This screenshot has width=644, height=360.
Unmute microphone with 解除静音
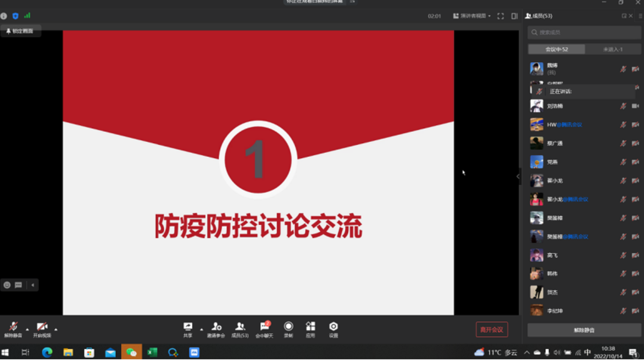tap(13, 329)
